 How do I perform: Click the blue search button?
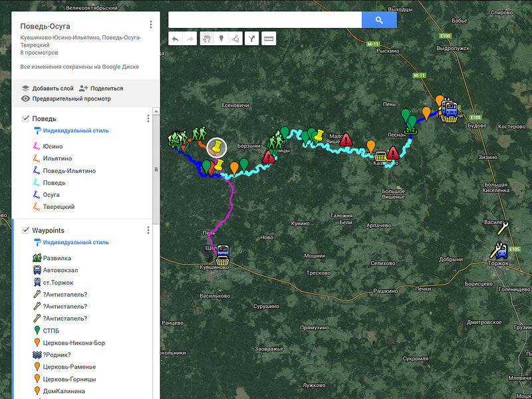379,20
